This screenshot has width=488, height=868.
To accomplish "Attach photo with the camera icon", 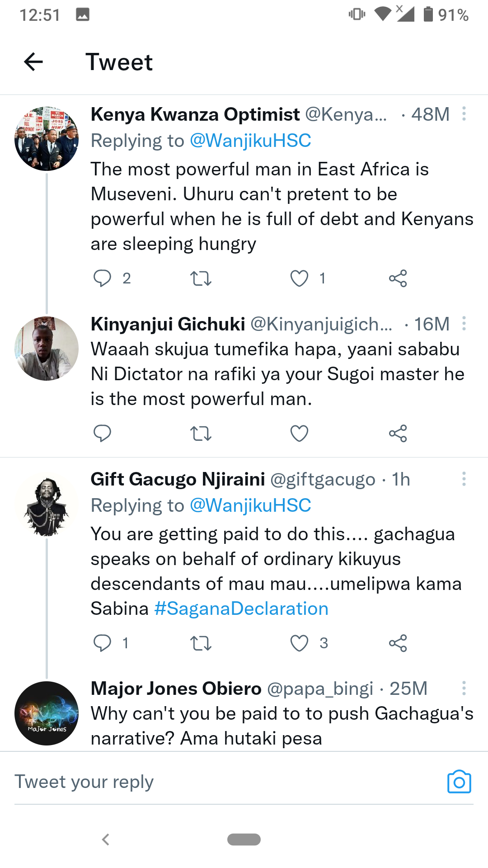I will point(459,782).
